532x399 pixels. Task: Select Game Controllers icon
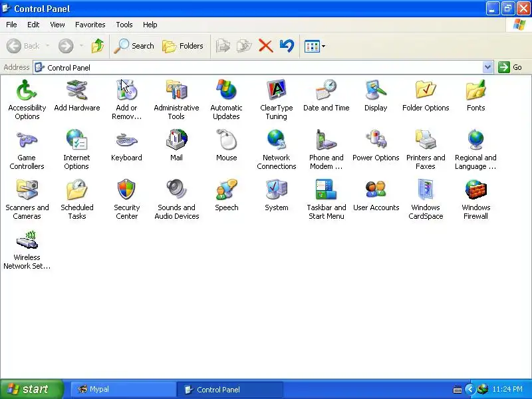point(27,140)
